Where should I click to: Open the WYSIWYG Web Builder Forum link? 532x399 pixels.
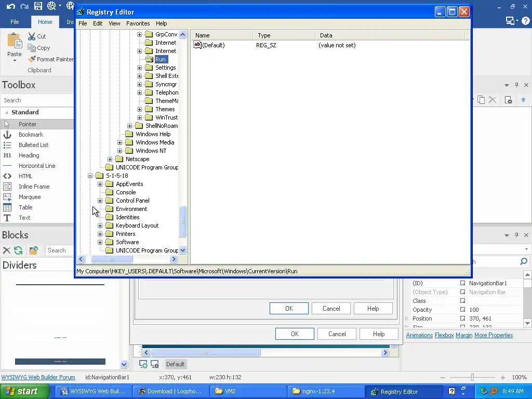coord(38,377)
